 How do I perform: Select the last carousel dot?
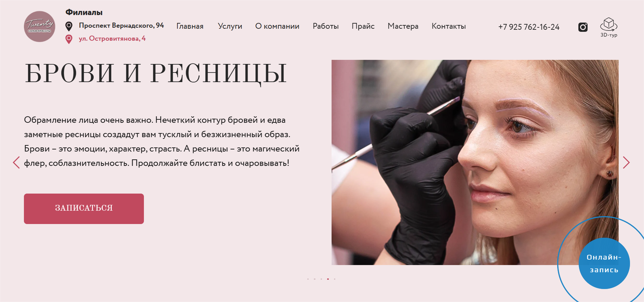(335, 279)
